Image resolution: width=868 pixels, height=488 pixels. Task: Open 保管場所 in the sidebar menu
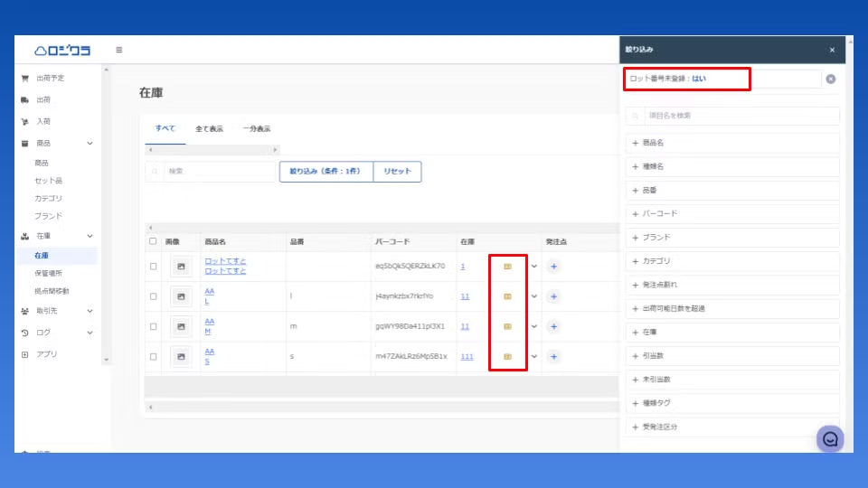pyautogui.click(x=48, y=273)
